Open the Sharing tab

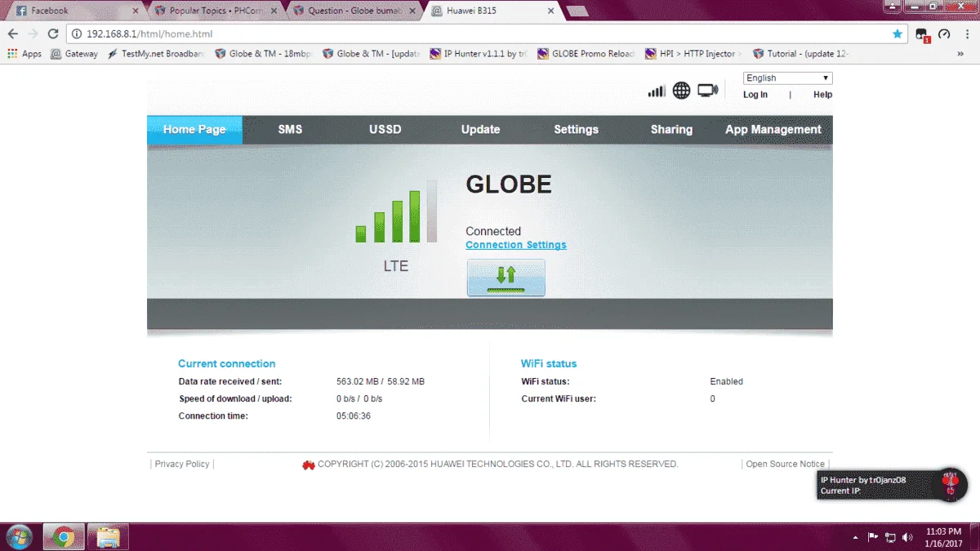(x=671, y=129)
